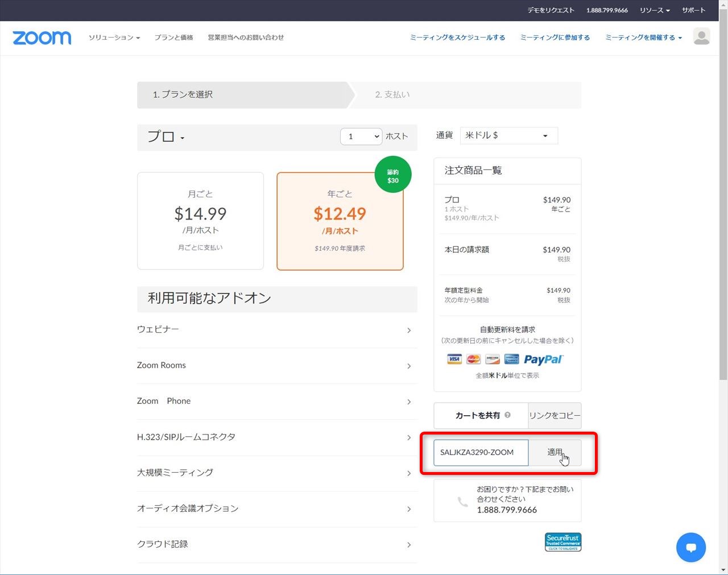This screenshot has height=575, width=728.
Task: Open the 米ドル $ currency dropdown
Action: tap(508, 135)
